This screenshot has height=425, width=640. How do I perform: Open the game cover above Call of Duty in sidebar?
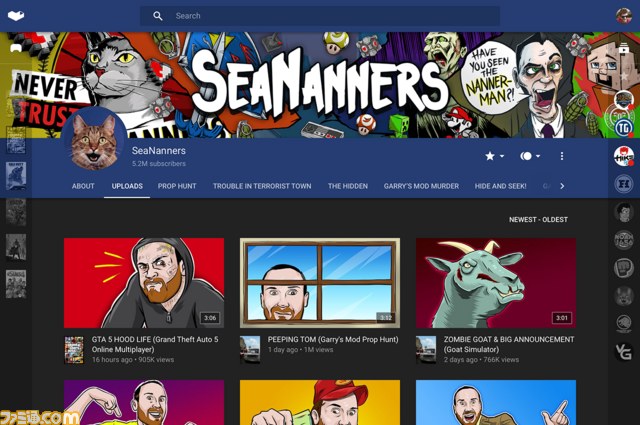[x=16, y=140]
